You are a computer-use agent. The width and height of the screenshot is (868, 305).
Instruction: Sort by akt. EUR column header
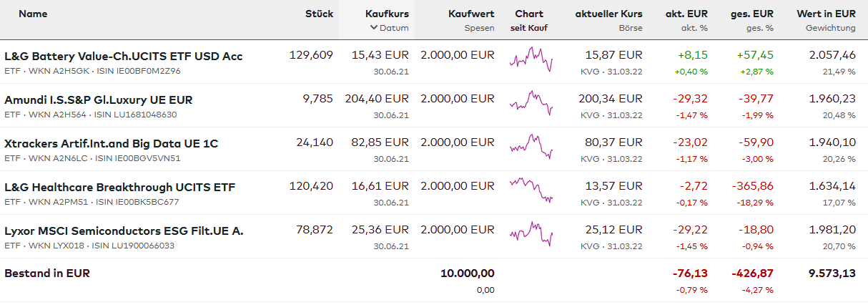[686, 14]
